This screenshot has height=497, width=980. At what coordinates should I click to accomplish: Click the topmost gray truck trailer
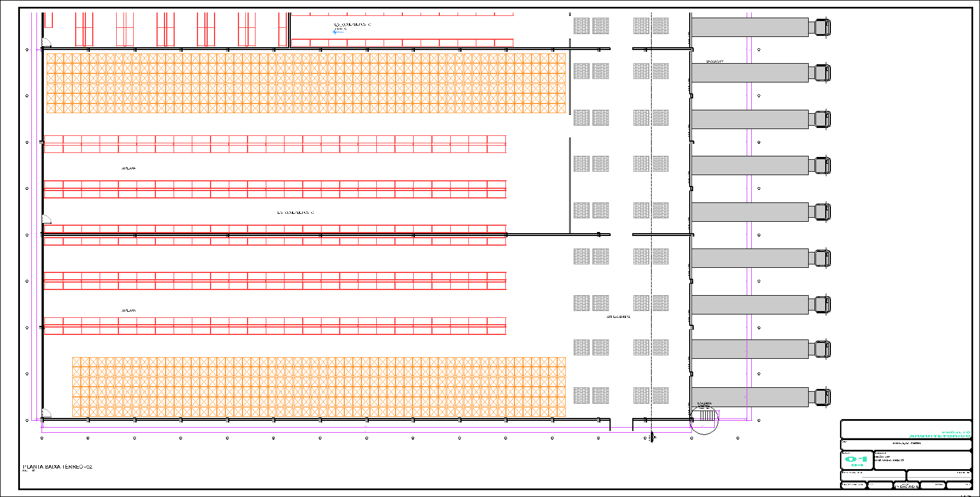coord(750,27)
